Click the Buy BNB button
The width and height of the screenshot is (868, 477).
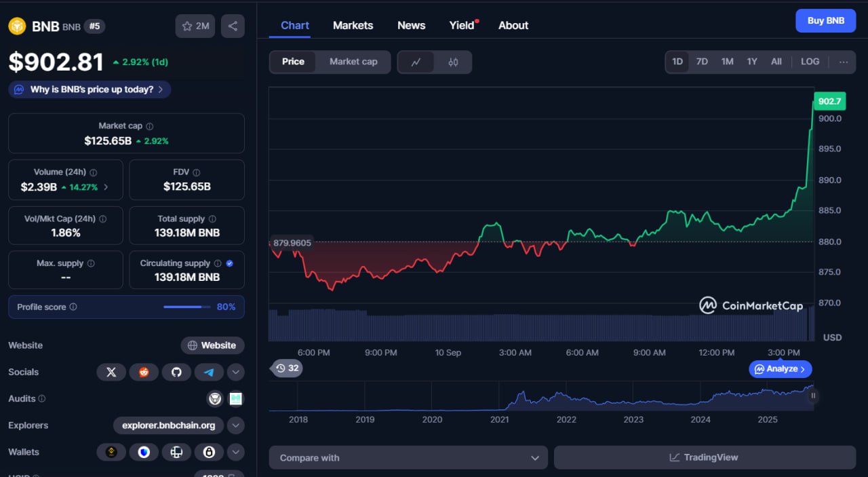pos(826,20)
